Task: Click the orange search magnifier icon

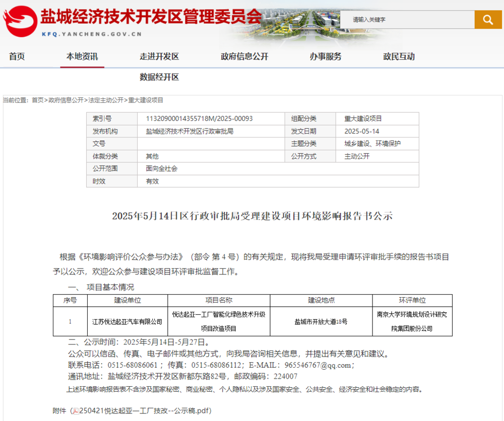Action: tap(488, 20)
